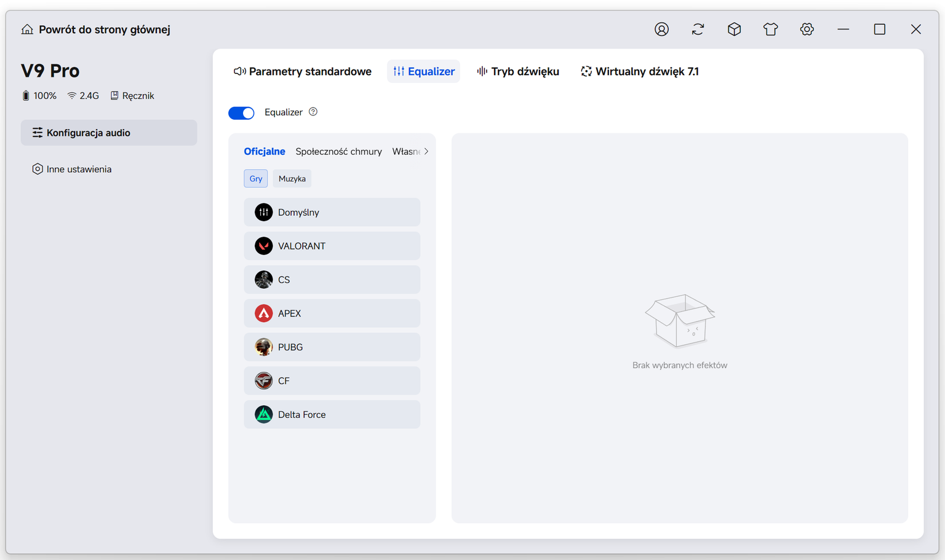Viewport: 945px width, 560px height.
Task: Turn off the Equalizer switch
Action: coord(241,112)
